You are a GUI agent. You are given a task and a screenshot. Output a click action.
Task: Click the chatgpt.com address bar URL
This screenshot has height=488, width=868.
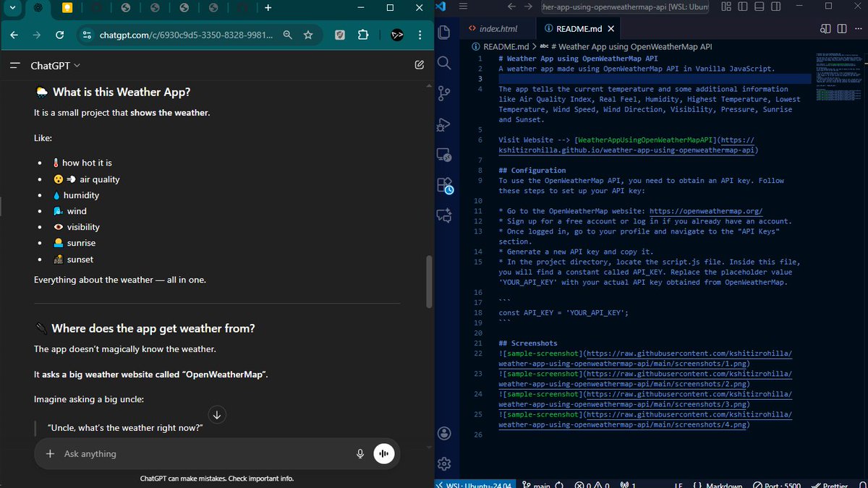tap(187, 35)
